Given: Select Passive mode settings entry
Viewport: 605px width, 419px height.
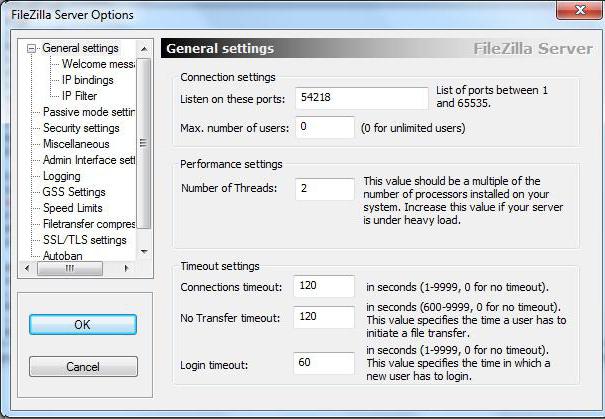Looking at the screenshot, I should 89,112.
